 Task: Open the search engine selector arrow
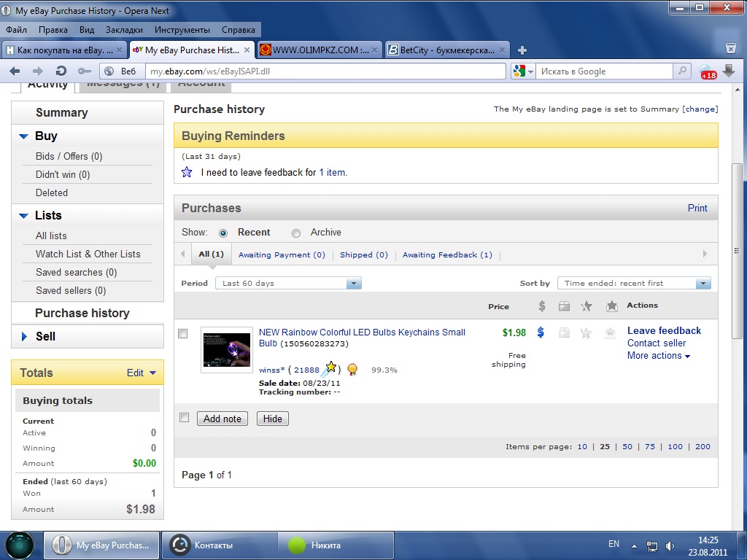530,72
